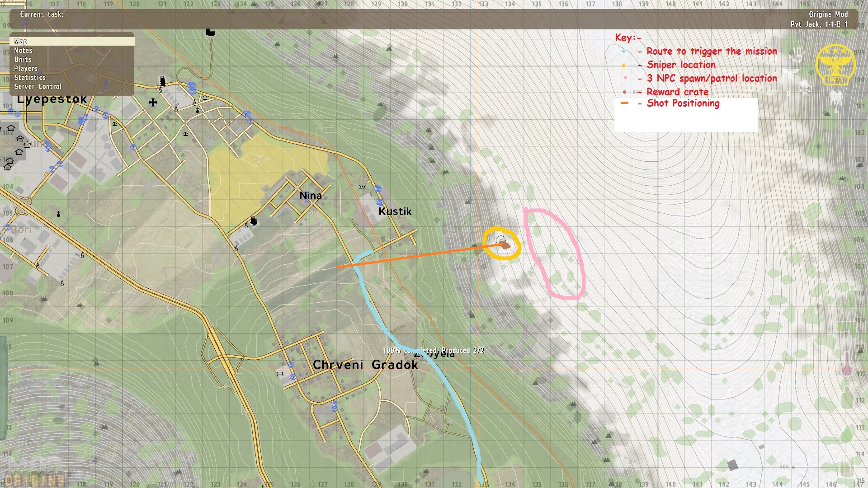This screenshot has height=488, width=868.
Task: Click the topmost house icon at the left edge
Action: 11,128
